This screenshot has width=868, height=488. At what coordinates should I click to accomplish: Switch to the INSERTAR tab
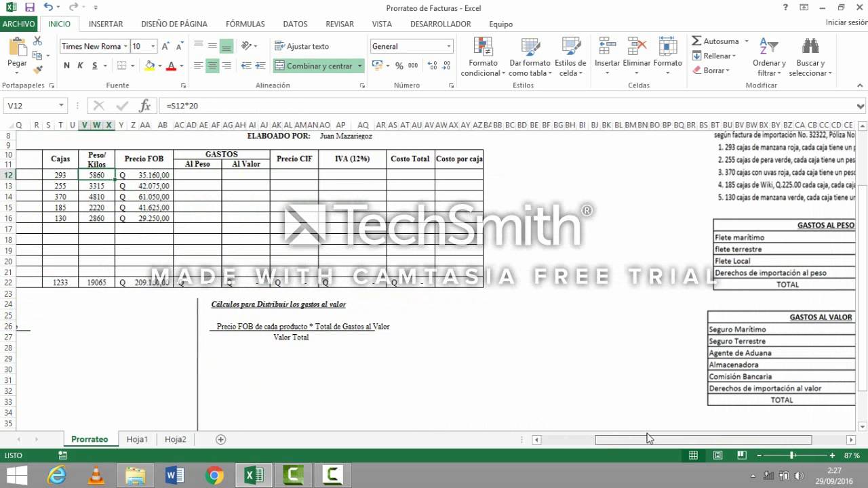pos(106,24)
